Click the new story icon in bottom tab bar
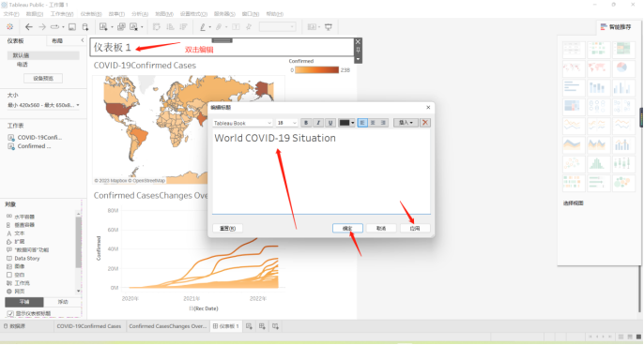This screenshot has height=345, width=644. coord(275,326)
